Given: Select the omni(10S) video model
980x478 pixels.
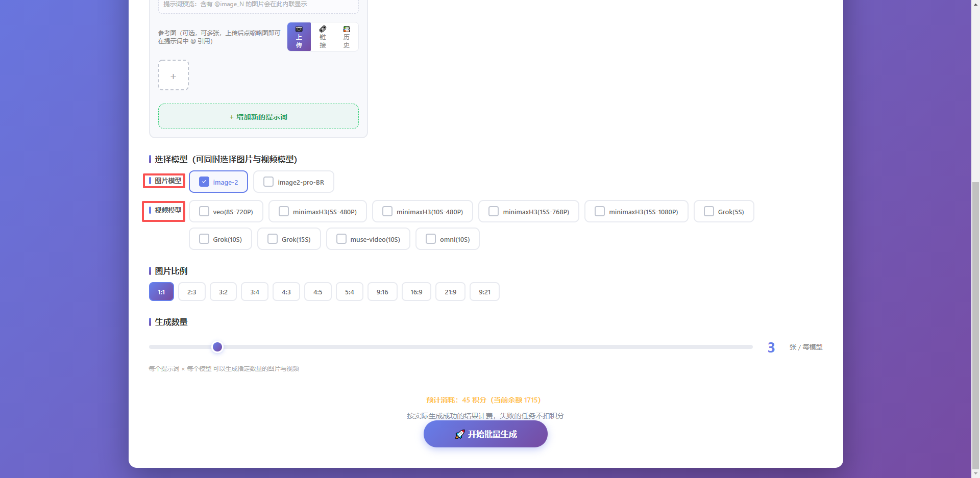Looking at the screenshot, I should pyautogui.click(x=431, y=239).
